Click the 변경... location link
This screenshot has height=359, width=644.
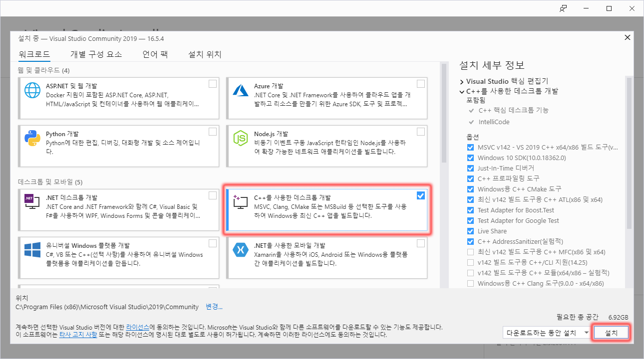pyautogui.click(x=214, y=307)
